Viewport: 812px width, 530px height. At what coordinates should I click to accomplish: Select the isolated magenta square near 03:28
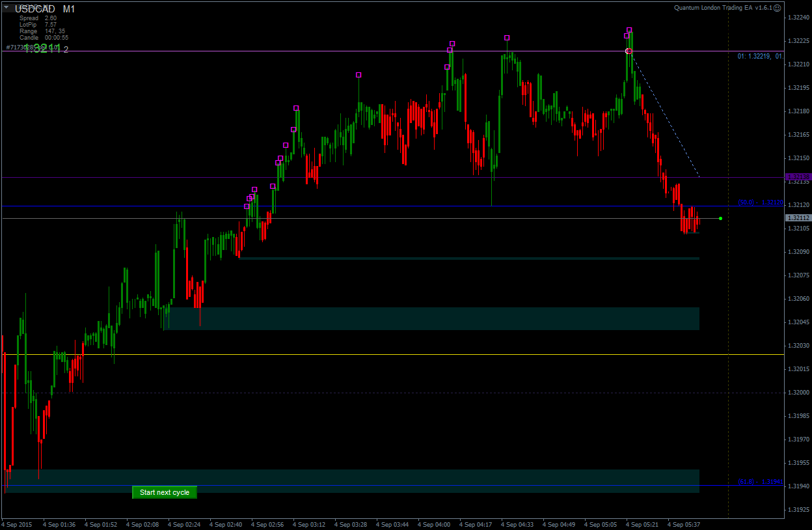point(359,75)
